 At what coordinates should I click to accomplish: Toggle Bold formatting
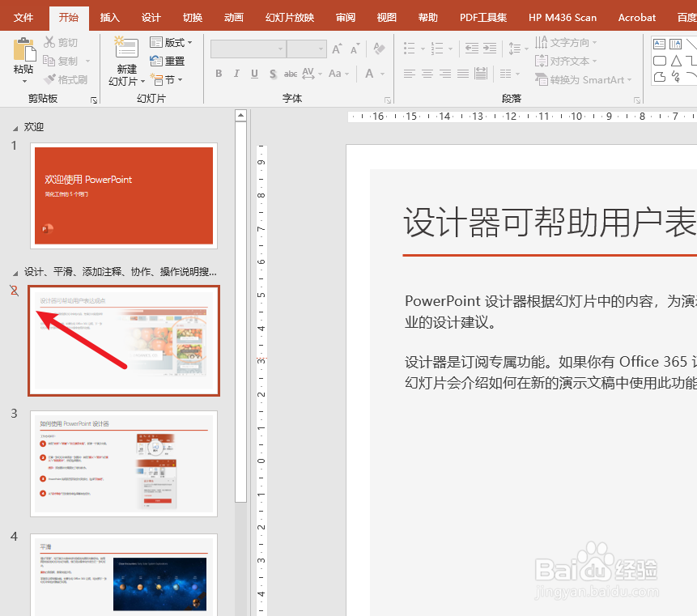point(219,74)
